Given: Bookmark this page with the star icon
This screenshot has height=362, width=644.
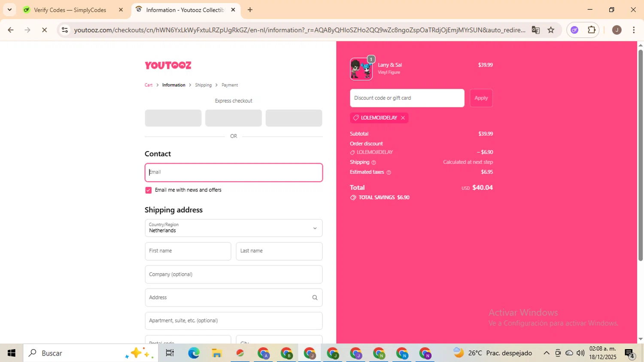Looking at the screenshot, I should click(551, 30).
